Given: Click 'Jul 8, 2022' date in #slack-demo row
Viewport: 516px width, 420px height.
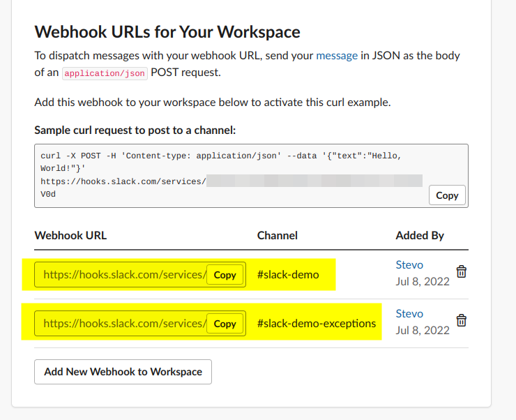Looking at the screenshot, I should [x=423, y=281].
